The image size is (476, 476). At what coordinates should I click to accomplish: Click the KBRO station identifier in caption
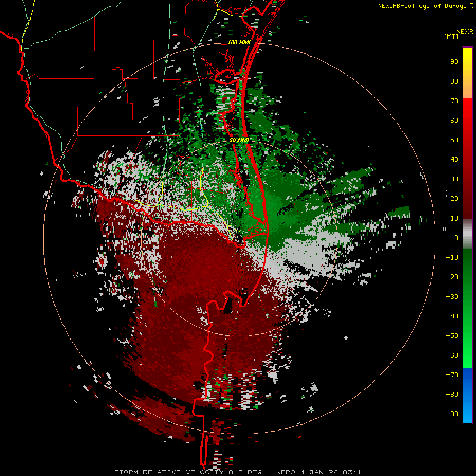tap(286, 472)
